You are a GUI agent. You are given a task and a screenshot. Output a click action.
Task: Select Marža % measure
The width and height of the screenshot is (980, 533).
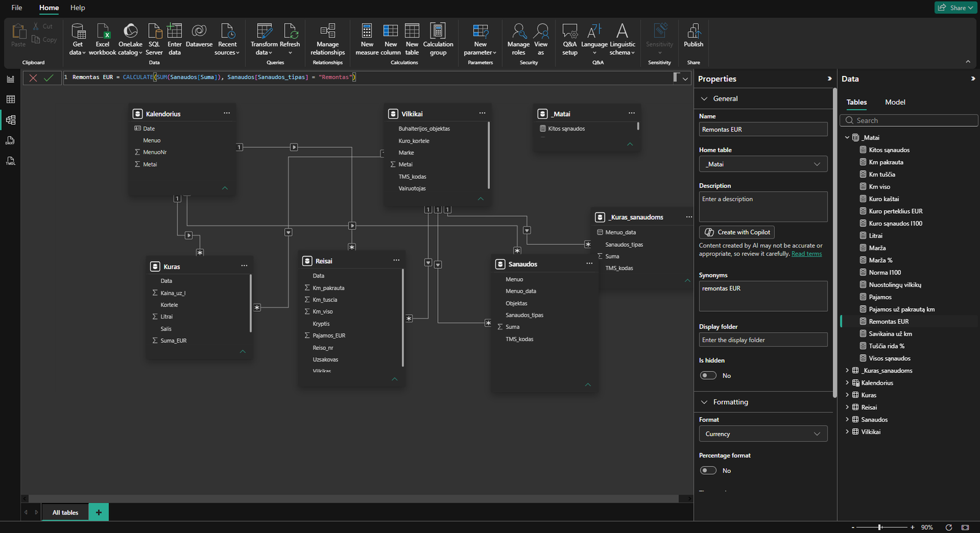[x=880, y=260]
